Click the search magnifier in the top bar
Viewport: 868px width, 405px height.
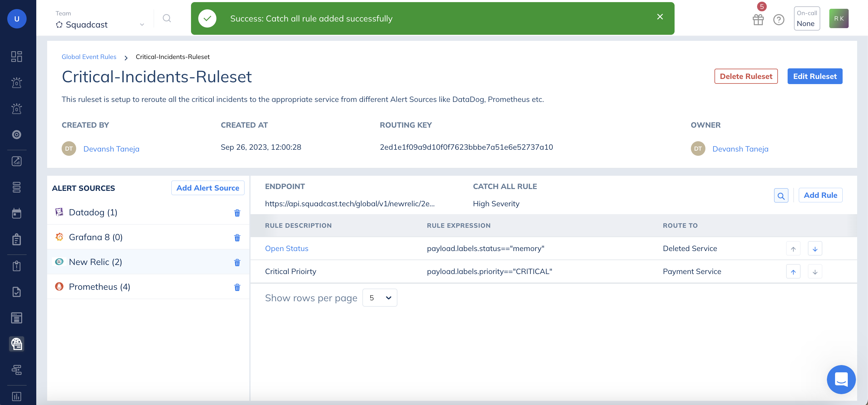click(167, 18)
